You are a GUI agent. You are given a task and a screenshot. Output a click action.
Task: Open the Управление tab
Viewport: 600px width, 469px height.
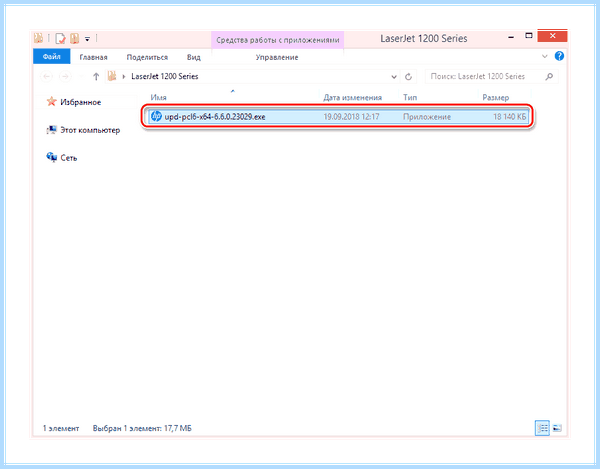tap(277, 57)
